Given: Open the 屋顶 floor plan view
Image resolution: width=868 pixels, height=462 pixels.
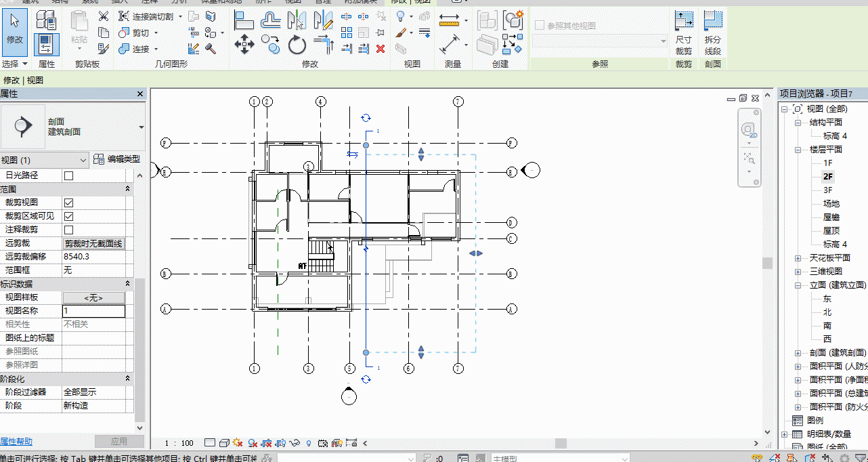Looking at the screenshot, I should (x=831, y=231).
